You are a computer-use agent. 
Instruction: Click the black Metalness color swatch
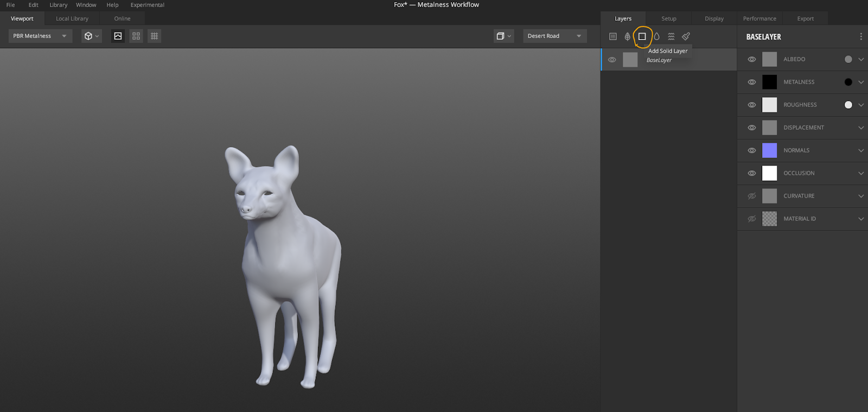coord(769,82)
